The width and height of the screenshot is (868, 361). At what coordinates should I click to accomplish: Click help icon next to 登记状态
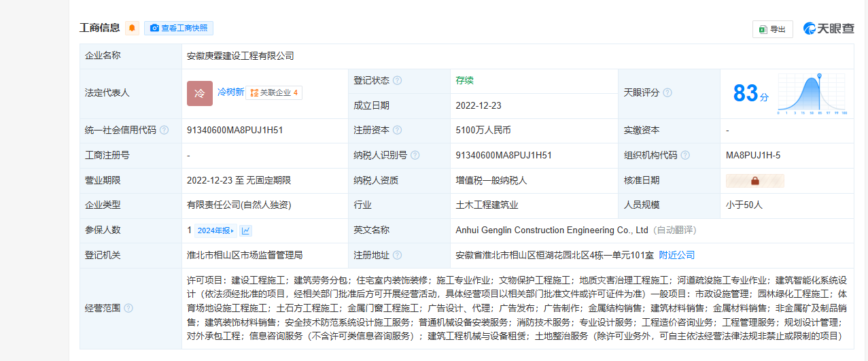398,80
